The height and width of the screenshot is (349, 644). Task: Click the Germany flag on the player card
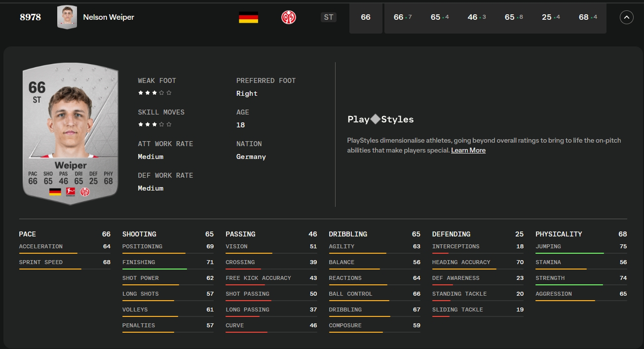coord(55,192)
